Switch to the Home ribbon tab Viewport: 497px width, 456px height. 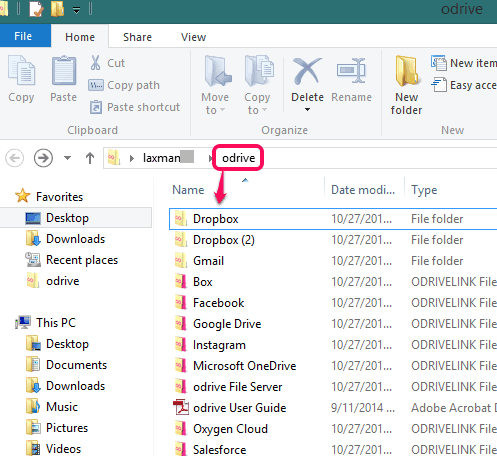80,37
